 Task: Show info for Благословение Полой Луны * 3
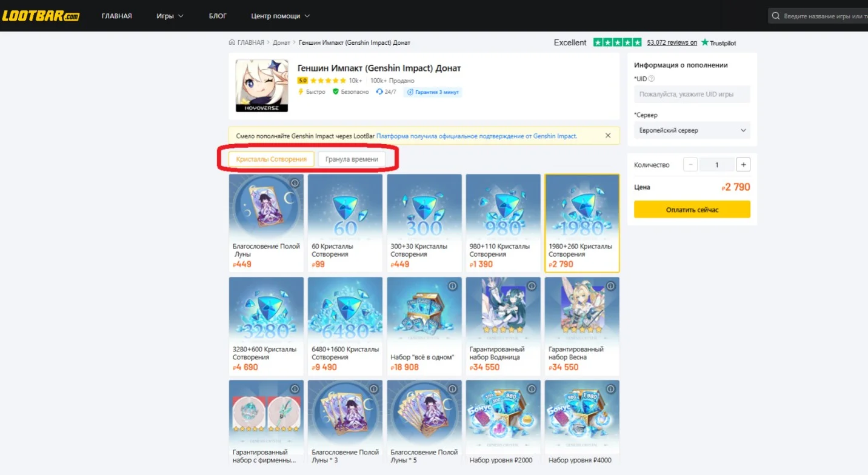373,389
